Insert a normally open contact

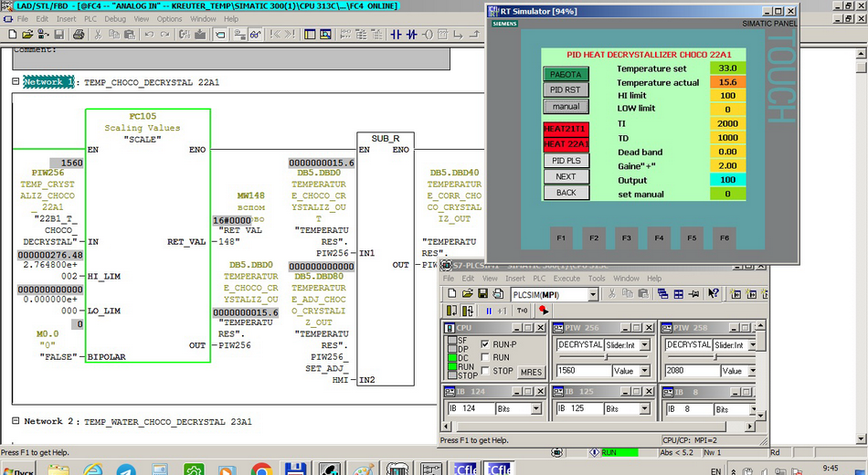click(396, 35)
